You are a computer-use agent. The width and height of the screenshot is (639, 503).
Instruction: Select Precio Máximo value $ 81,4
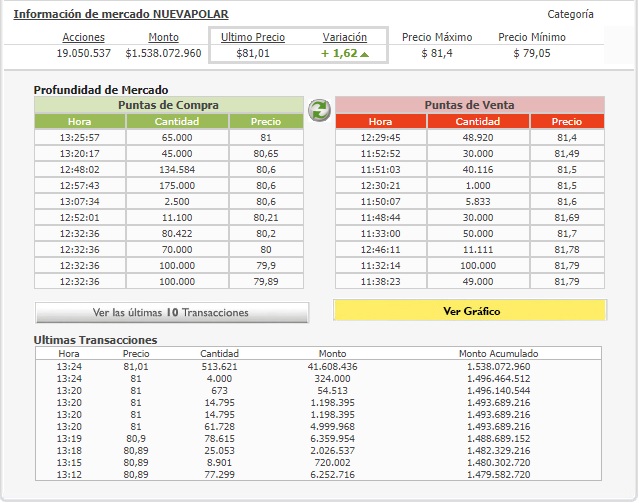(x=437, y=53)
